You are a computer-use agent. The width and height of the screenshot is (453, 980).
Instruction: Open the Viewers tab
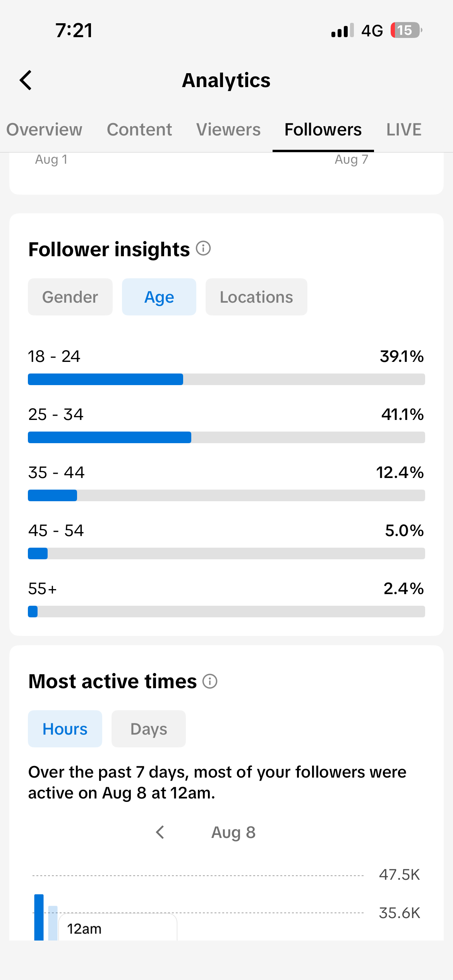[228, 129]
